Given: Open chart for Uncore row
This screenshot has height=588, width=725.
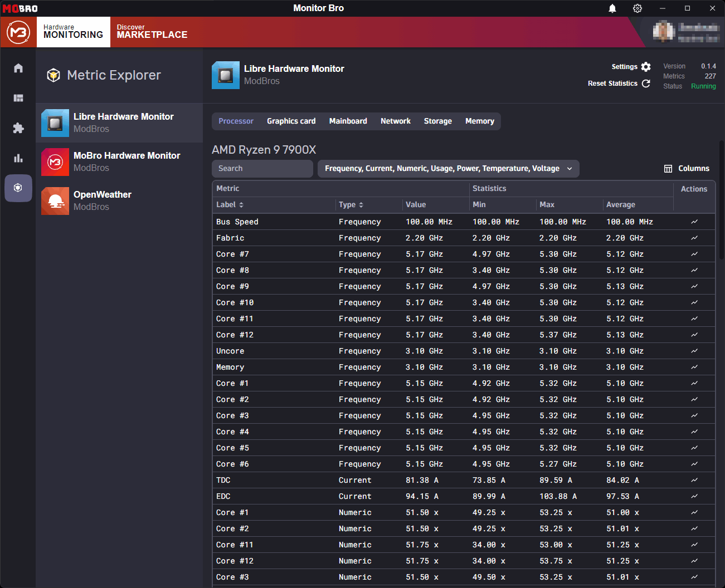Looking at the screenshot, I should [694, 351].
